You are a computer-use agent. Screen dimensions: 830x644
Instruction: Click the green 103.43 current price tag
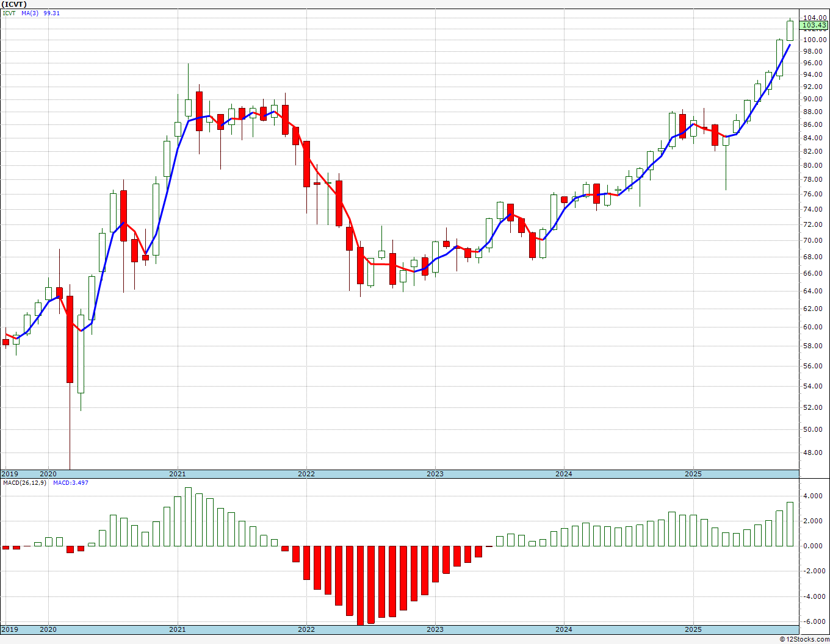(x=815, y=26)
